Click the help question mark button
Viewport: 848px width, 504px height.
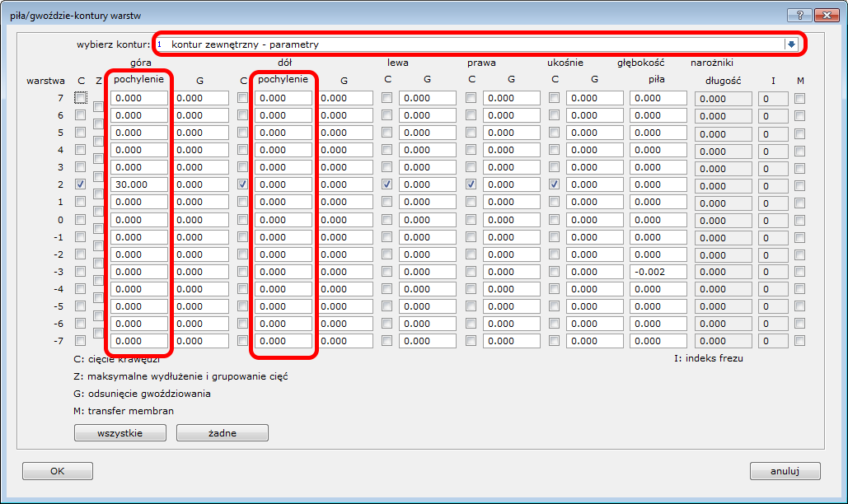(799, 15)
